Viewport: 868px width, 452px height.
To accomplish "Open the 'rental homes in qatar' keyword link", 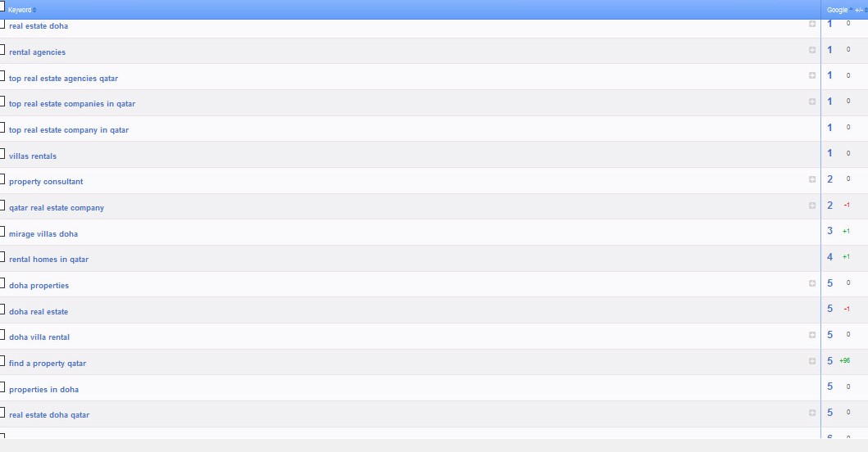I will [48, 260].
